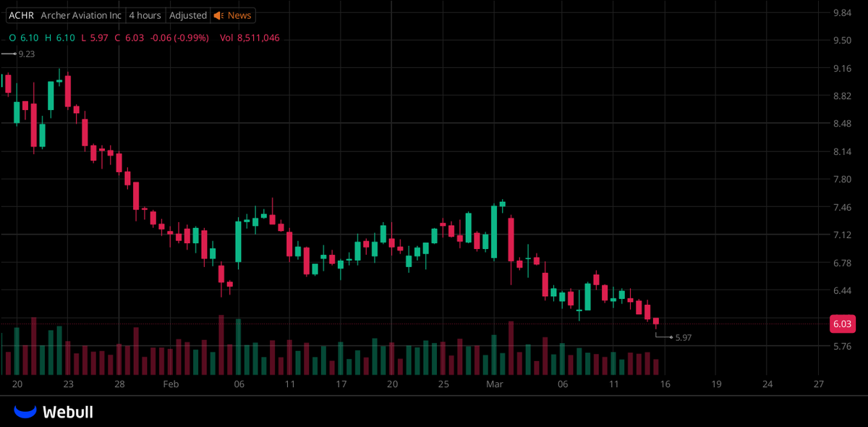
Task: Click the 17 date axis label
Action: (341, 384)
